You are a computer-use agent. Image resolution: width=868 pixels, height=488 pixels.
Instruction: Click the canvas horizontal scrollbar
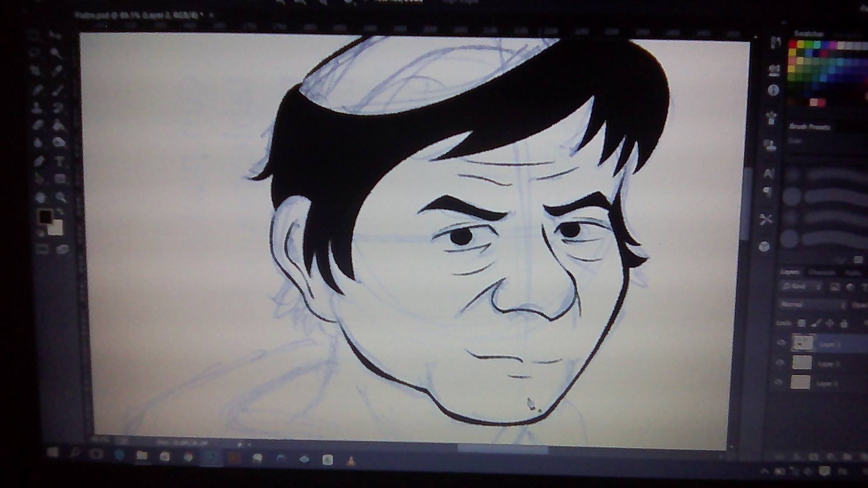click(502, 449)
